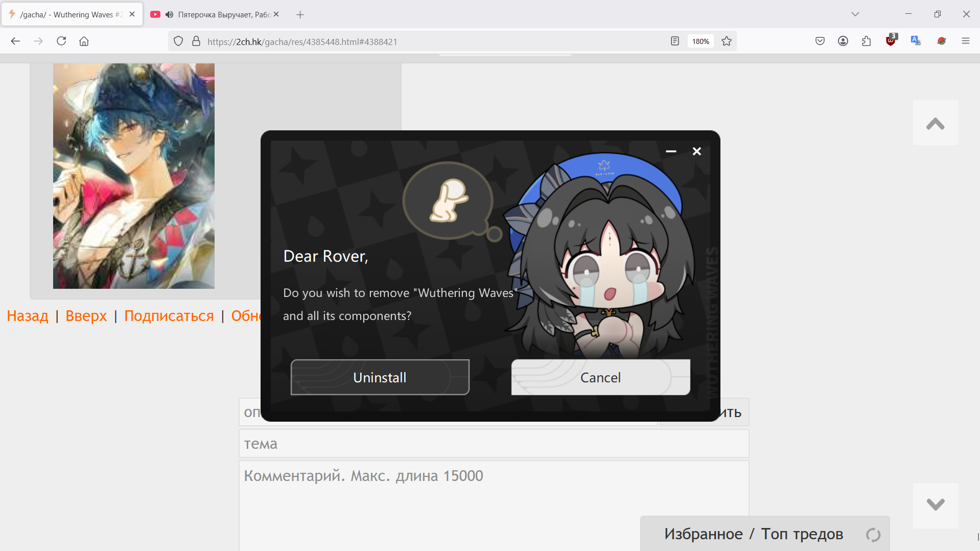This screenshot has width=980, height=551.
Task: Jump to page top with the up chevron
Action: tap(936, 123)
